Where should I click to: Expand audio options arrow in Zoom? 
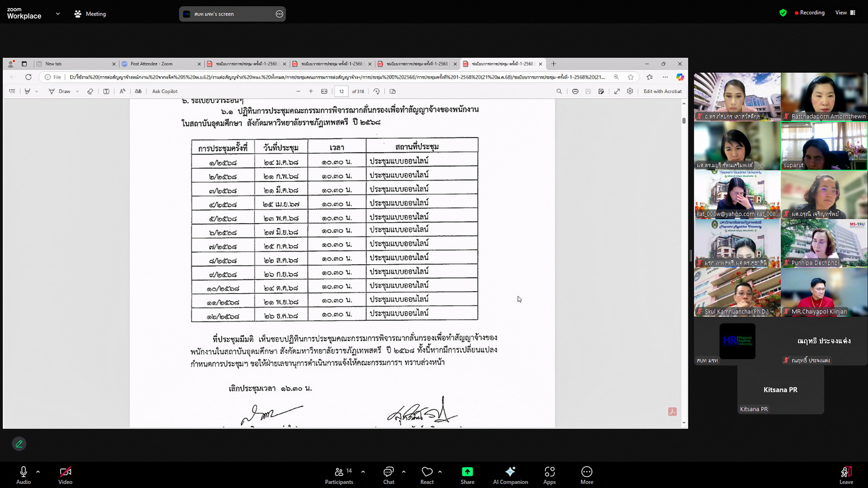pos(38,472)
